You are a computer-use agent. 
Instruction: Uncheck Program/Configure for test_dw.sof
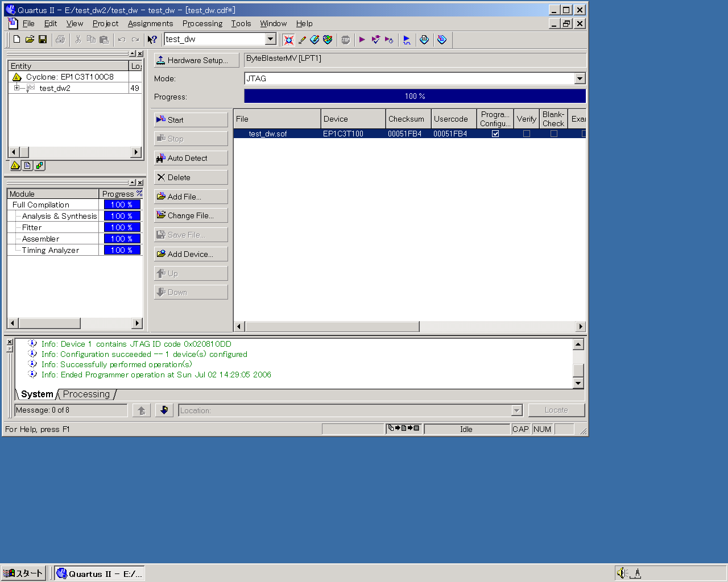495,134
